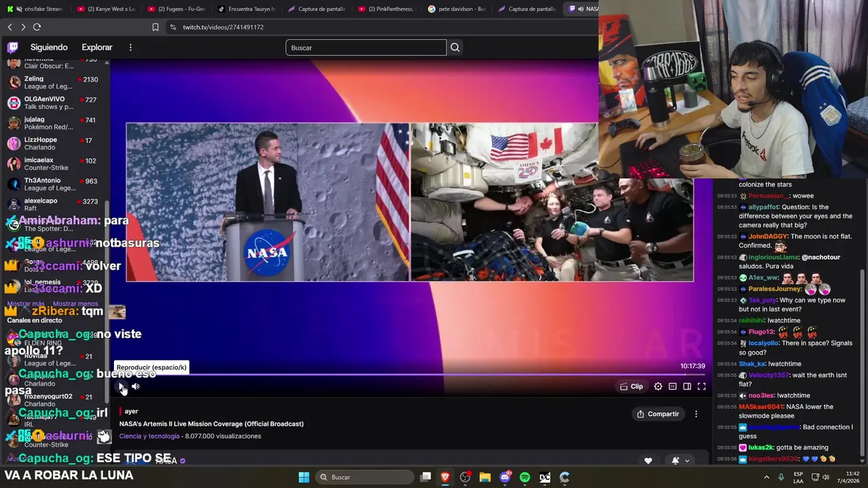This screenshot has width=868, height=488.
Task: Click MASkaar6041 username in chat
Action: [x=761, y=407]
